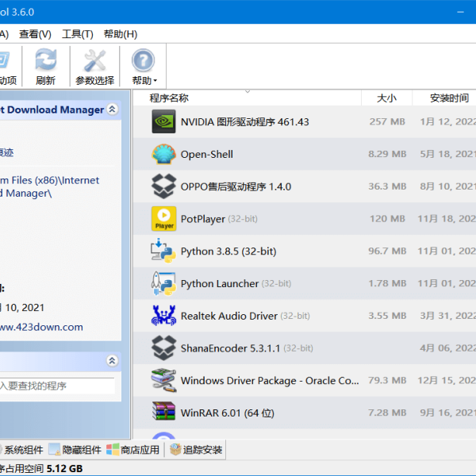Click the 257 MB size cell
This screenshot has height=476, width=476.
pyautogui.click(x=387, y=121)
